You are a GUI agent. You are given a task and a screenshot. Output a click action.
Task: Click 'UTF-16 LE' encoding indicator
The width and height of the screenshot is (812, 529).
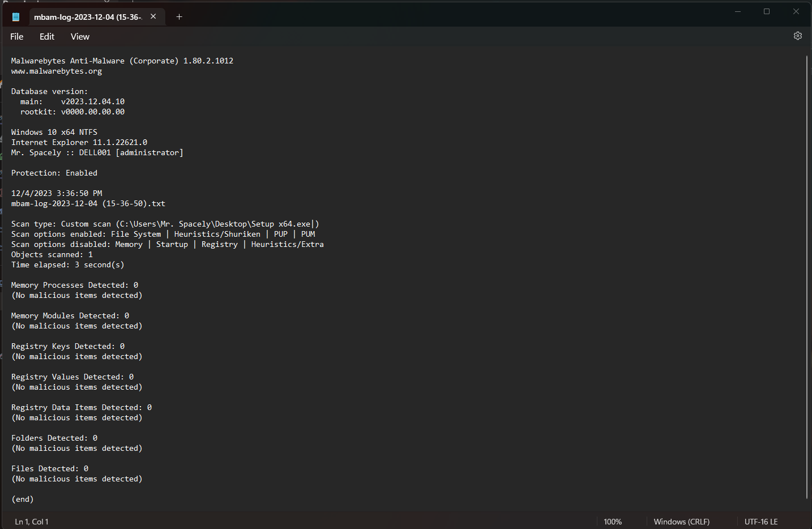(761, 522)
